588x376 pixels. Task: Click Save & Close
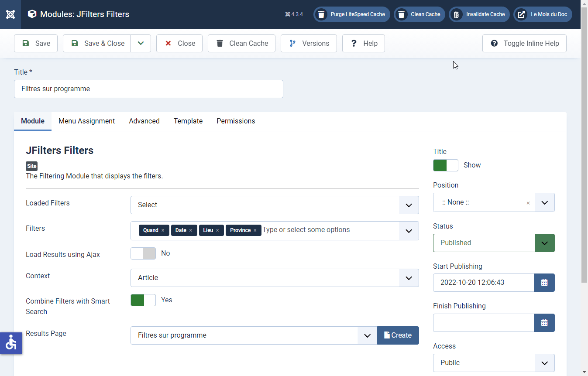(97, 44)
